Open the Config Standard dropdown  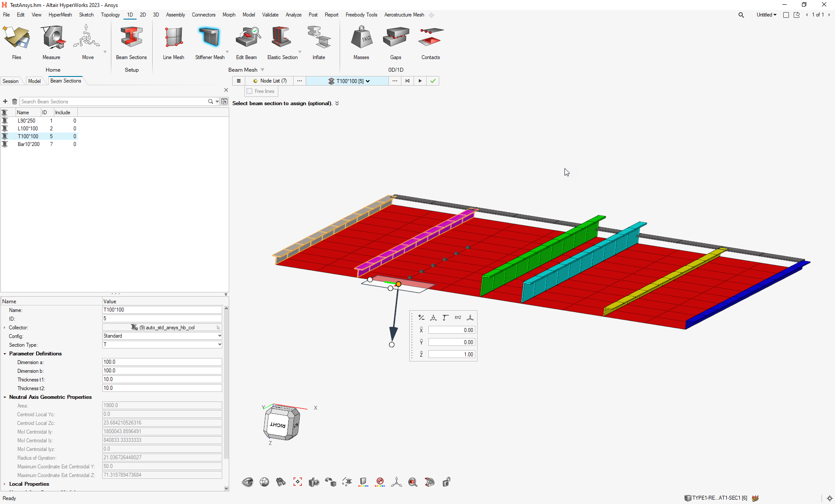(x=162, y=336)
